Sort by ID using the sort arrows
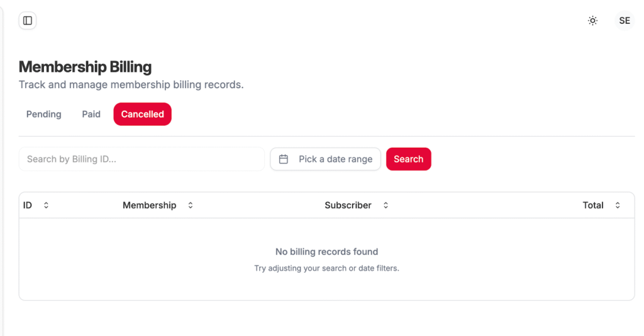Image resolution: width=644 pixels, height=336 pixels. 46,205
